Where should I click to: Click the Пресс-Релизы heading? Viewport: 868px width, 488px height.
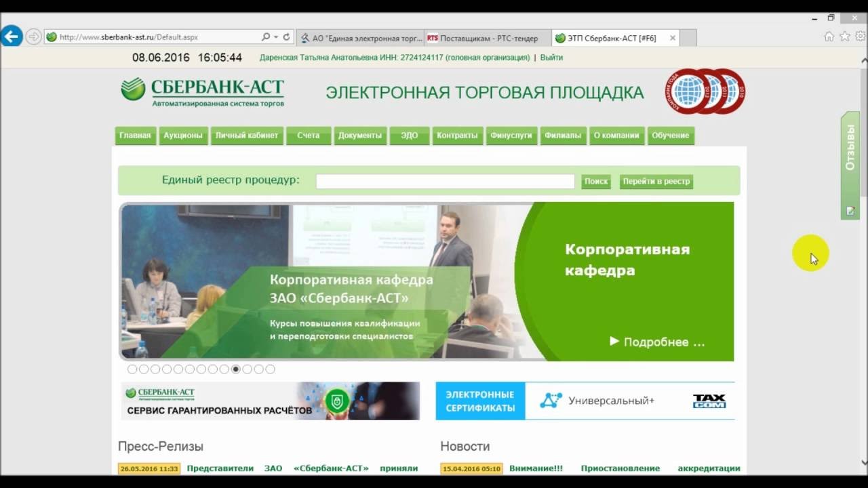161,447
